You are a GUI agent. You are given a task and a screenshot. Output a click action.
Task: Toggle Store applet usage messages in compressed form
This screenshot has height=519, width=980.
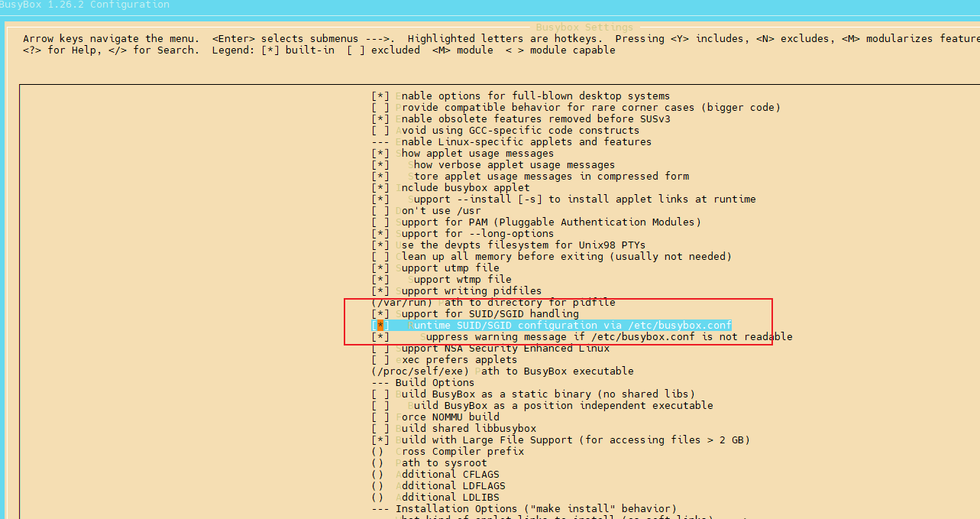coord(530,176)
